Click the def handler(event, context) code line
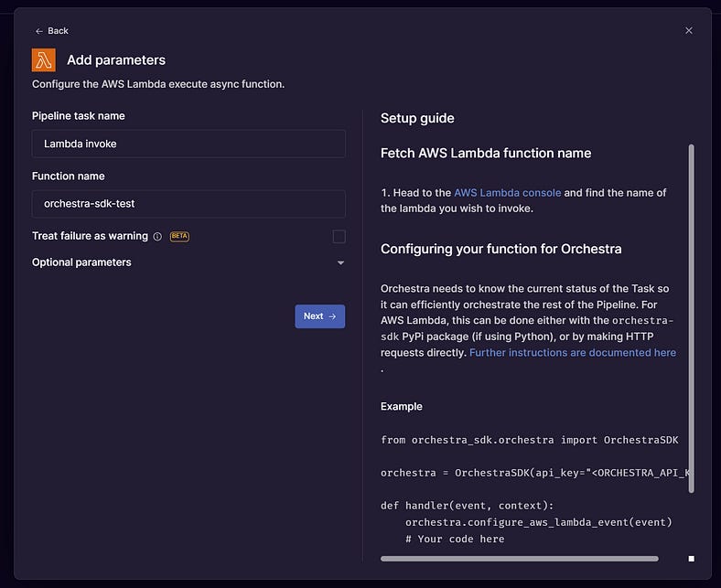This screenshot has height=588, width=721. [468, 506]
